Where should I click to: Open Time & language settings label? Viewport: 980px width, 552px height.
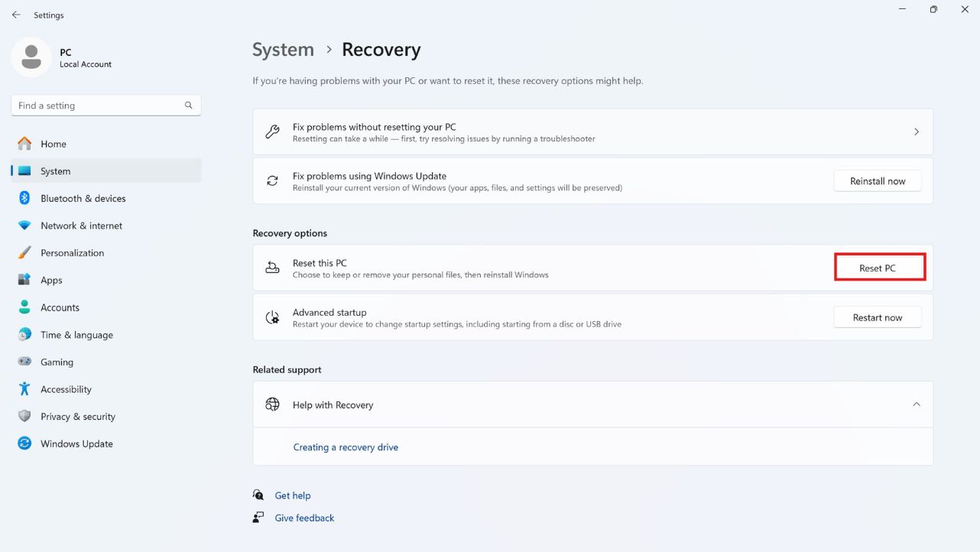(76, 335)
